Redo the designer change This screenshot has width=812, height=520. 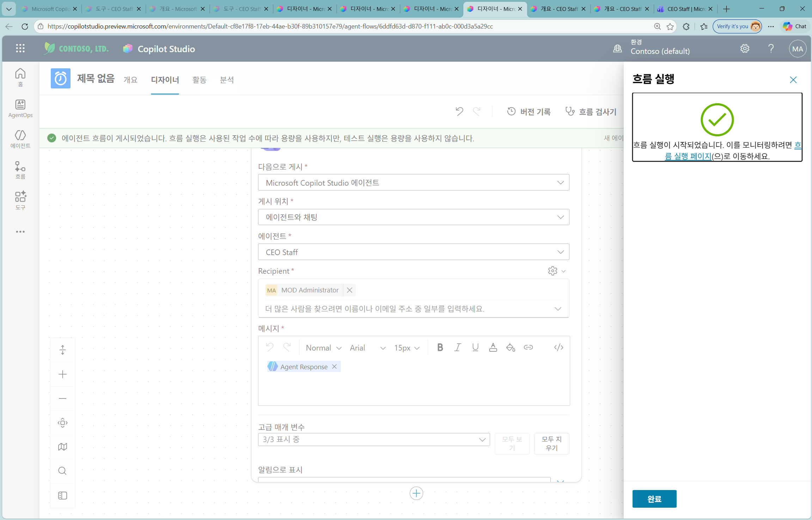[477, 111]
